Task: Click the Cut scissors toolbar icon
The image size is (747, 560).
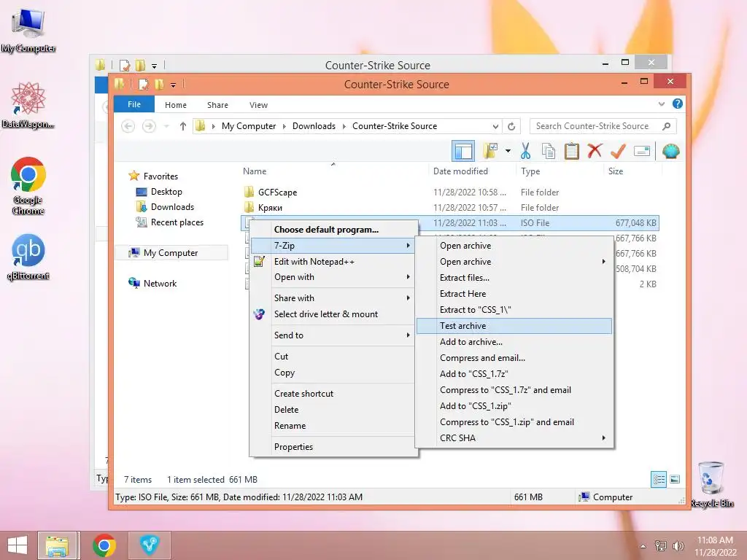Action: click(525, 151)
